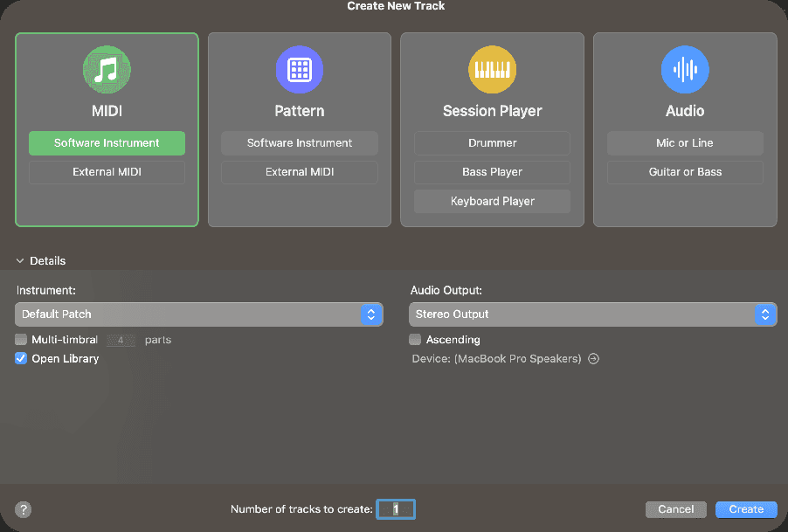The width and height of the screenshot is (788, 532).
Task: Collapse the Details section
Action: (x=20, y=260)
